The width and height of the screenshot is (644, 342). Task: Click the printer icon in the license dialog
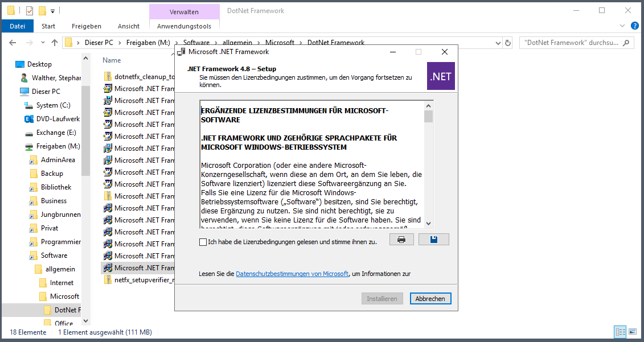coord(401,240)
